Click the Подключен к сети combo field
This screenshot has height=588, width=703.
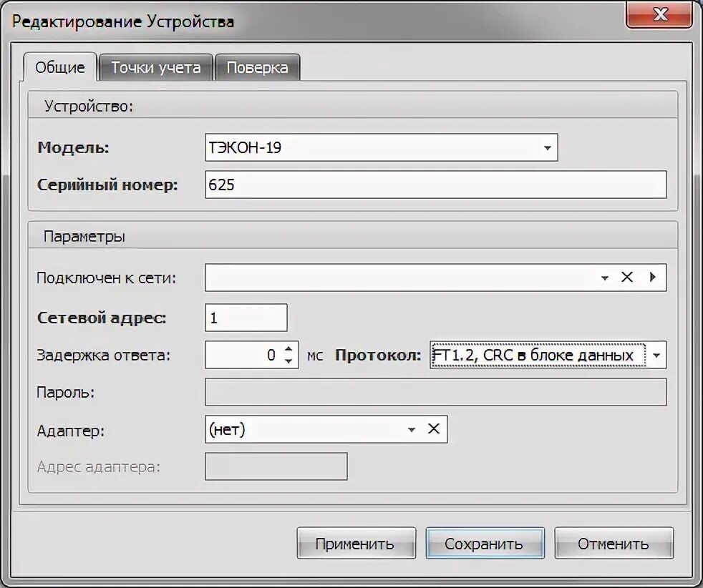[x=436, y=278]
